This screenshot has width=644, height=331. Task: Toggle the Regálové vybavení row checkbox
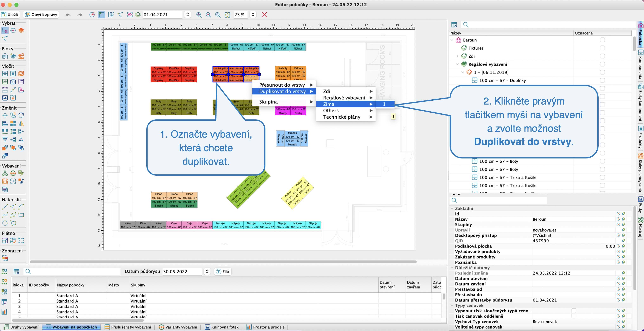pos(603,64)
